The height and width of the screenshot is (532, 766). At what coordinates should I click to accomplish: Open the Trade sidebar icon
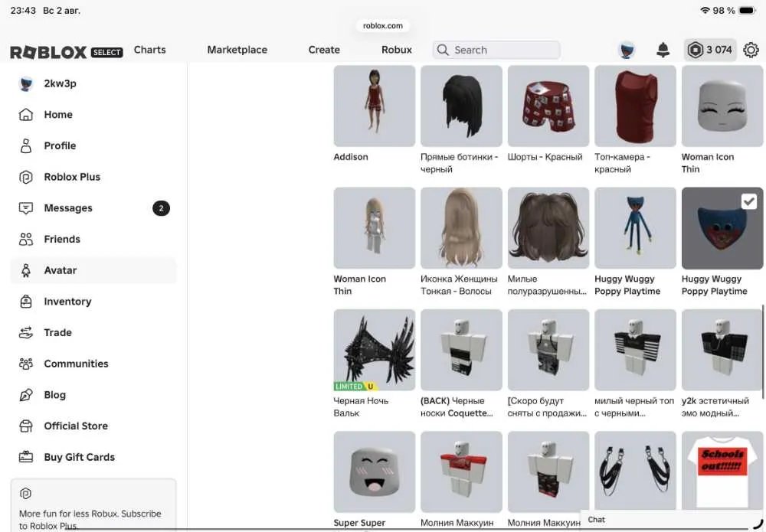[x=26, y=333]
